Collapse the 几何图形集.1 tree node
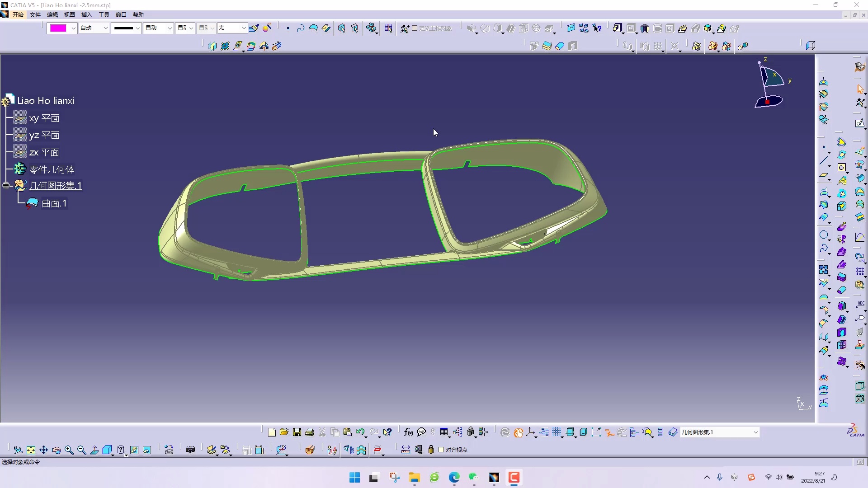The width and height of the screenshot is (868, 488). tap(6, 185)
